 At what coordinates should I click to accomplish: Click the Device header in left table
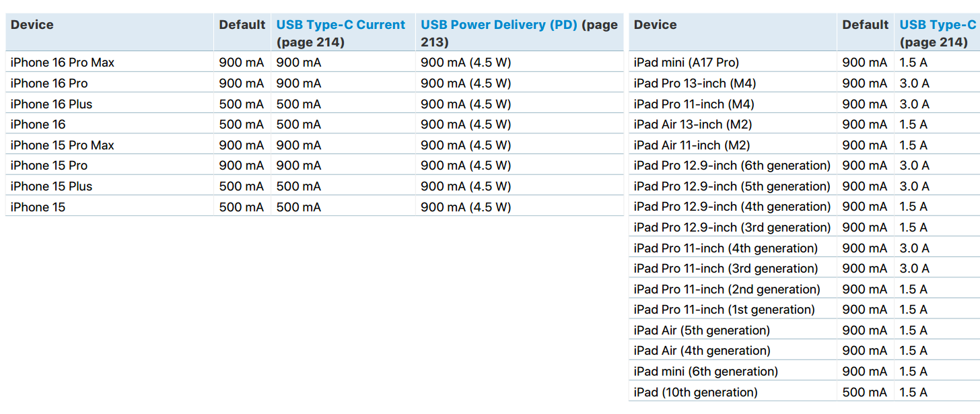pos(32,25)
